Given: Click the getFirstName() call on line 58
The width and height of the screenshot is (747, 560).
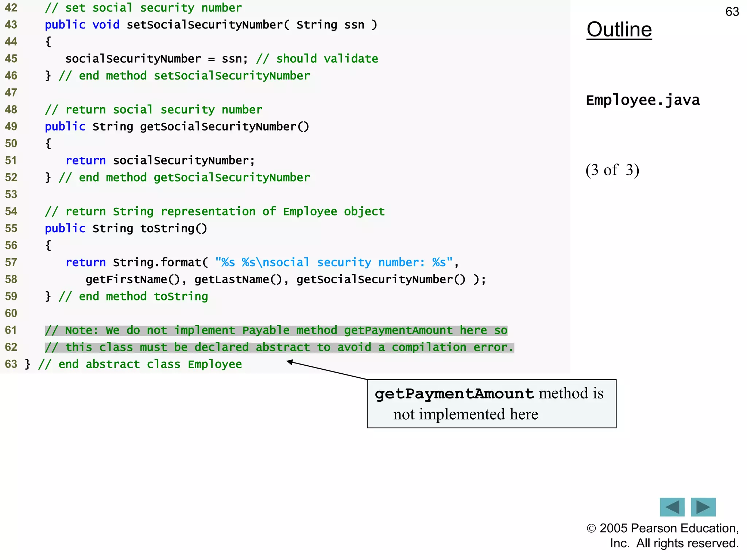Looking at the screenshot, I should [133, 279].
